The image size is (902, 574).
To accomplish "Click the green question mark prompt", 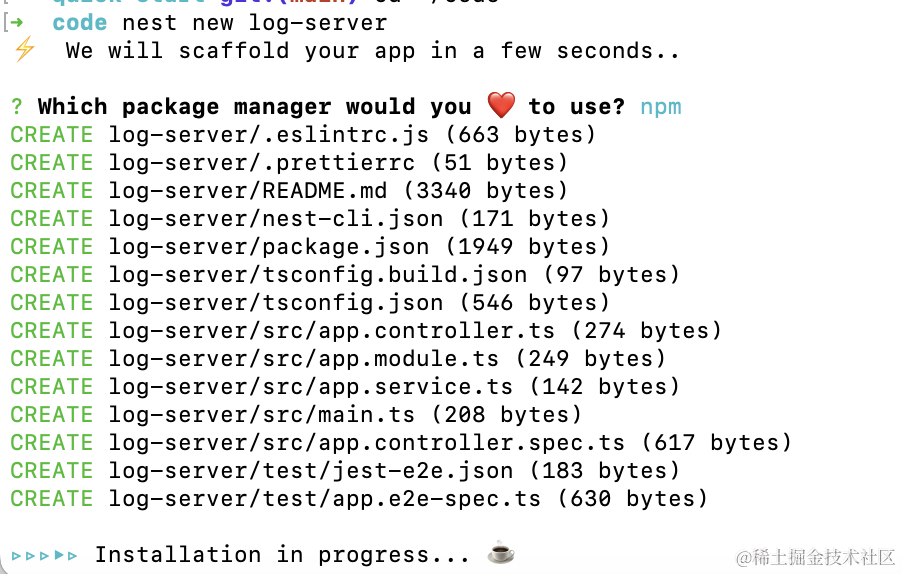I will [17, 106].
